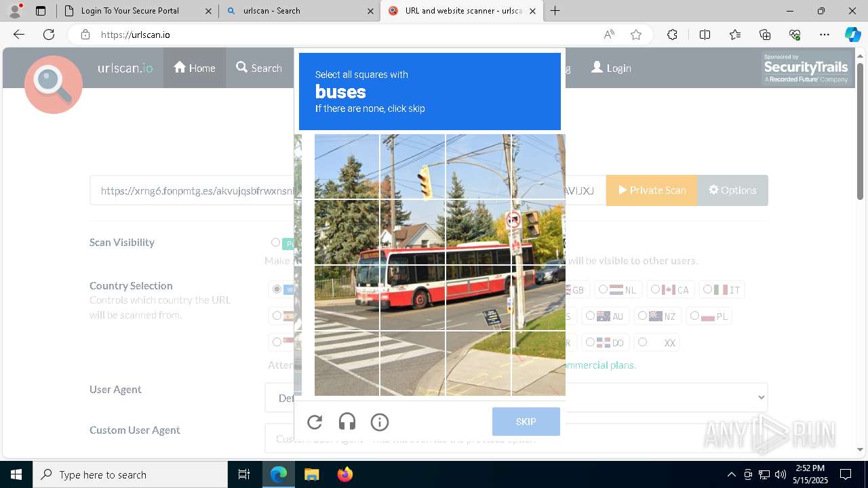
Task: Switch to audio captcha challenge
Action: coord(347,422)
